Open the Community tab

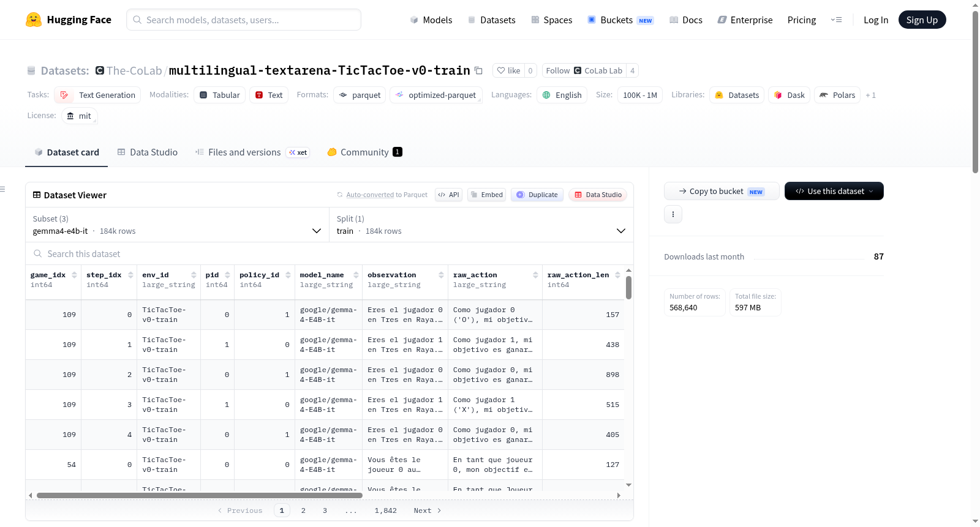tap(364, 152)
